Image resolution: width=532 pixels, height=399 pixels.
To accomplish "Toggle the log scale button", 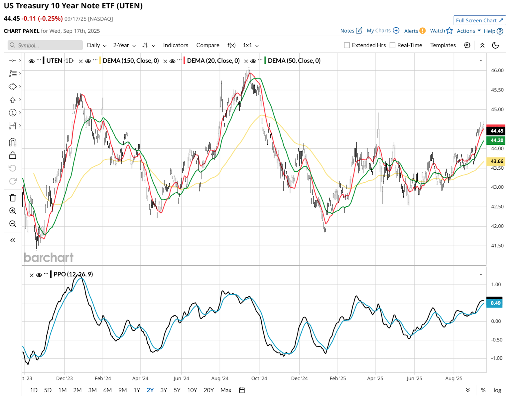I will [x=497, y=390].
